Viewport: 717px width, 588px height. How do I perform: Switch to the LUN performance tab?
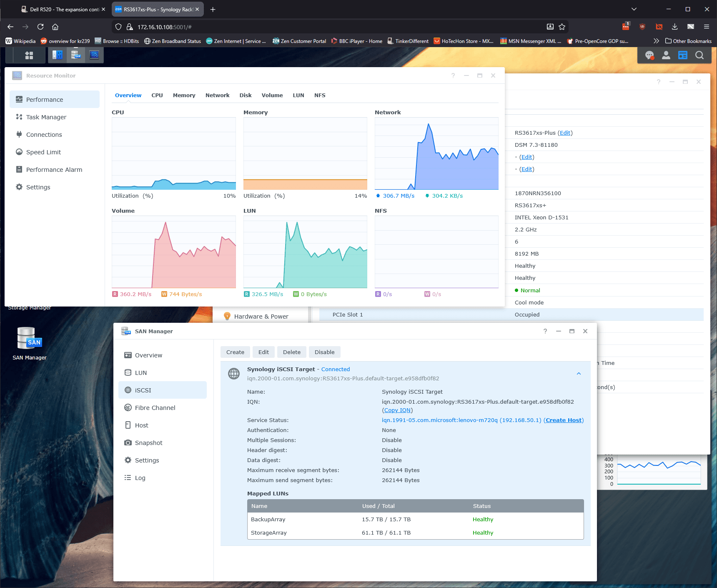[x=298, y=95]
